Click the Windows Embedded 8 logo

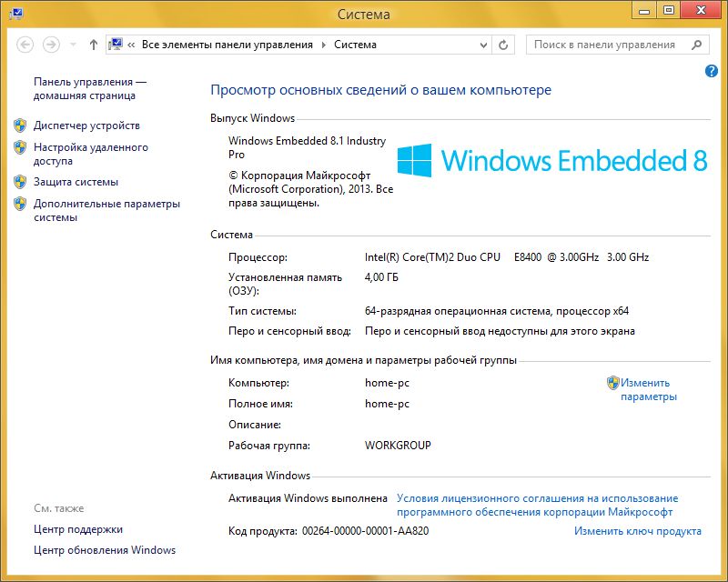click(552, 160)
